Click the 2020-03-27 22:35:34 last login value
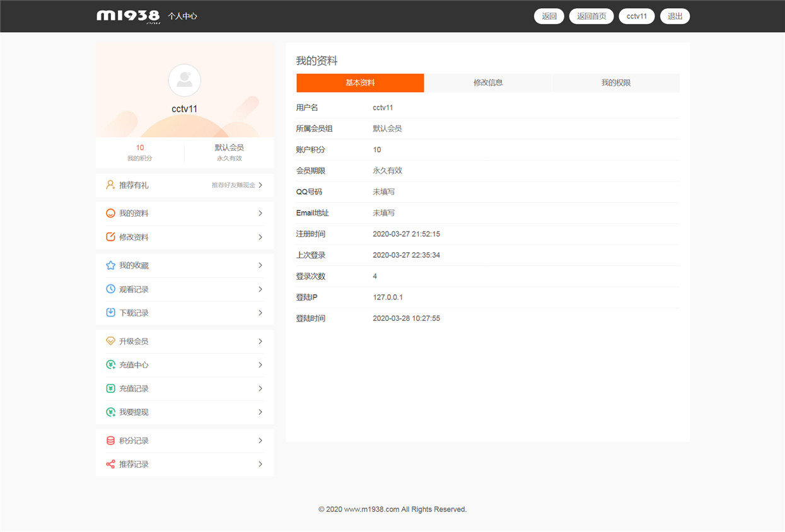This screenshot has height=532, width=785. point(407,255)
